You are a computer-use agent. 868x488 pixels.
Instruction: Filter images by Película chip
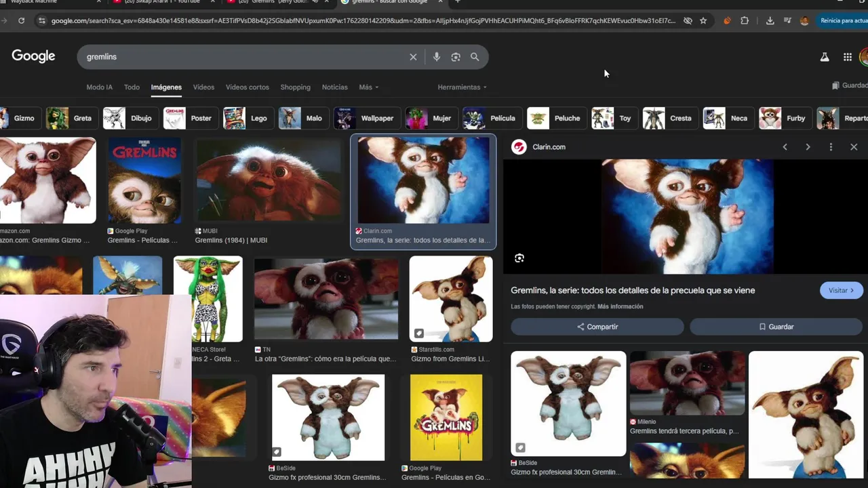point(492,118)
